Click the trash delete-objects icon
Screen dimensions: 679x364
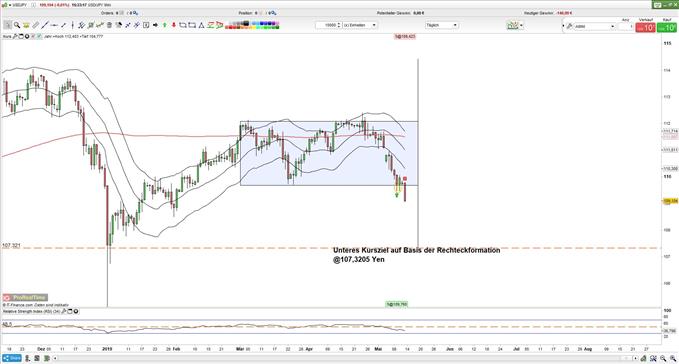[109, 25]
